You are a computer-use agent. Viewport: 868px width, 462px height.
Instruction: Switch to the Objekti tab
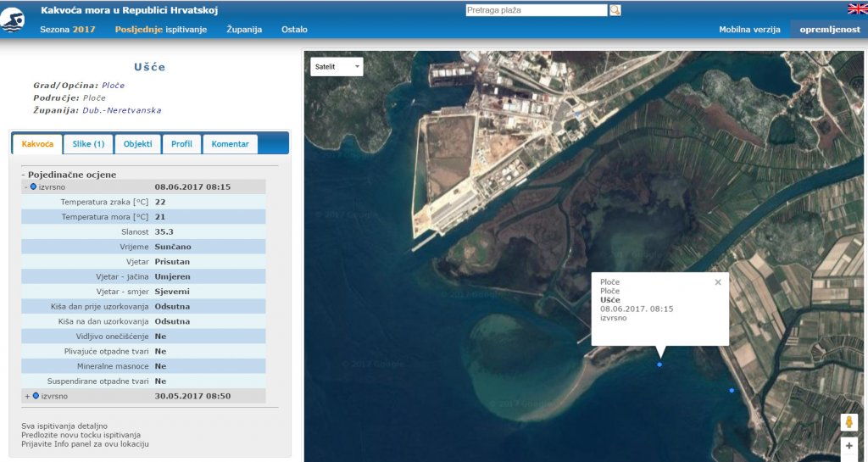point(137,144)
